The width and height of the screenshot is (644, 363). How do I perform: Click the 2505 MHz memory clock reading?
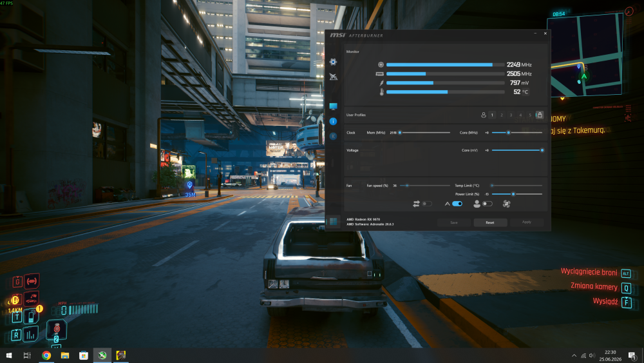point(519,74)
